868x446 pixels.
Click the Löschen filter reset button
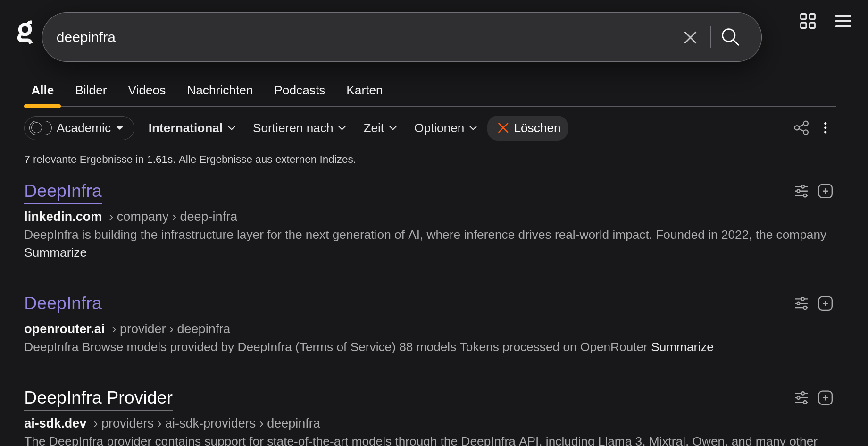click(x=527, y=128)
